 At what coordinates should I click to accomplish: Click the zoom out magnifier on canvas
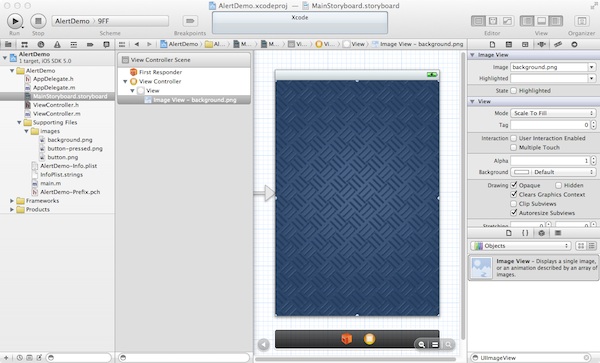421,344
